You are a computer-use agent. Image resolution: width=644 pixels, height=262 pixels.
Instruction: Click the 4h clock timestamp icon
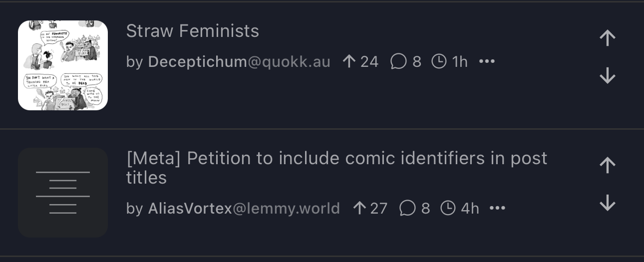[448, 208]
